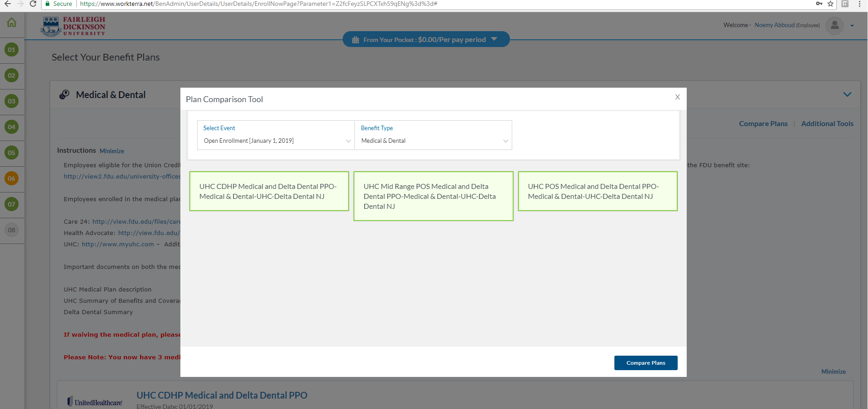Click the blue Compare Plans button
This screenshot has height=409, width=868.
click(x=646, y=363)
